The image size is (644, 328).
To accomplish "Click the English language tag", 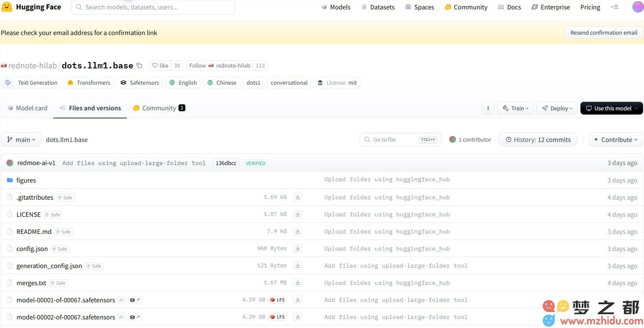I will tap(183, 83).
